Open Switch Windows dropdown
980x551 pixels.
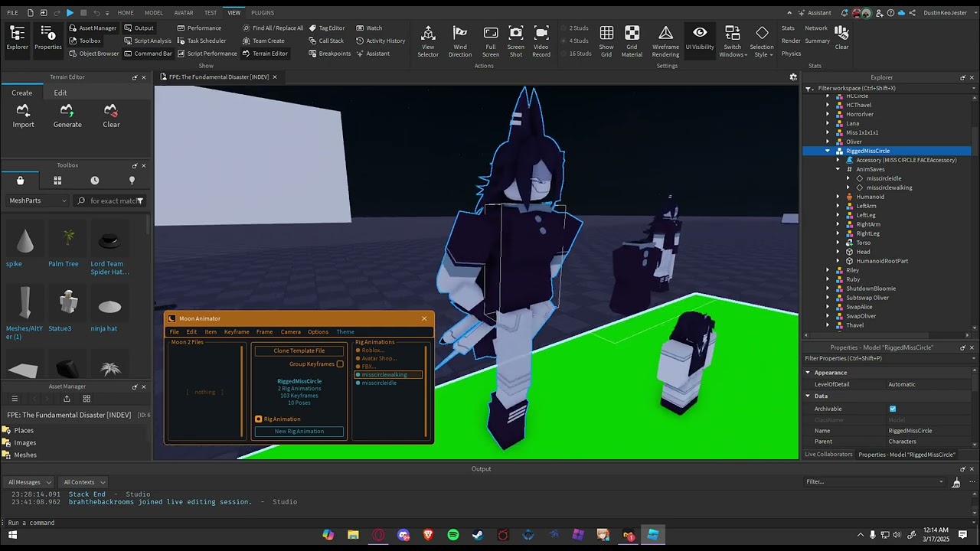(x=733, y=41)
